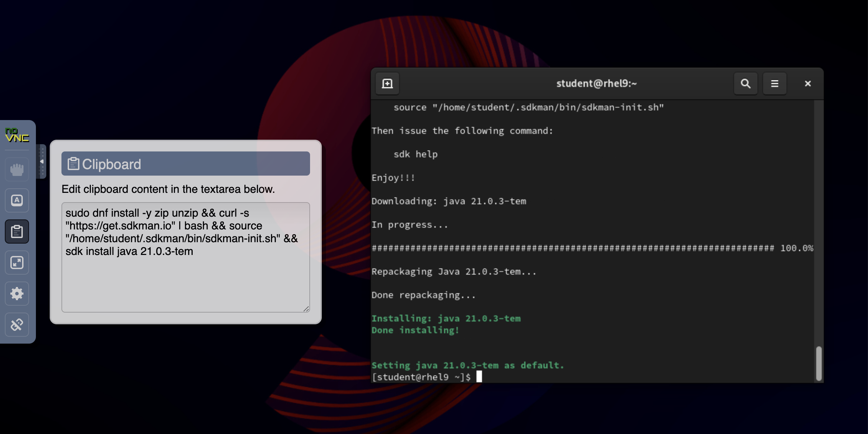
Task: Open terminal search magnifier button
Action: (746, 83)
